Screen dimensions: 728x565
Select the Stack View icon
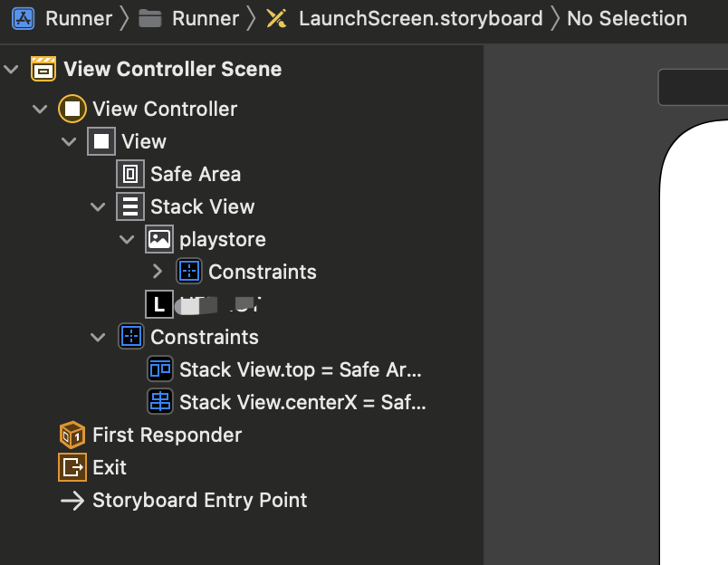[130, 206]
